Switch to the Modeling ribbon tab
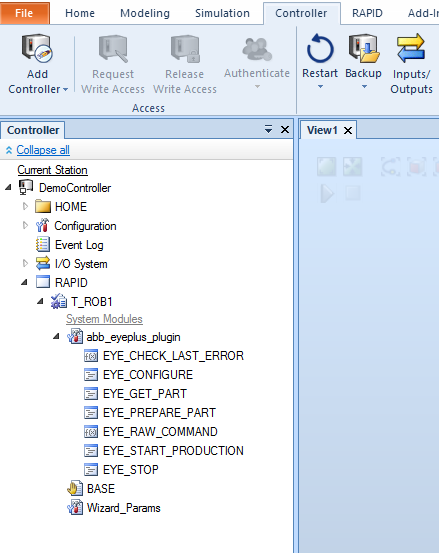The height and width of the screenshot is (553, 439). (x=145, y=13)
